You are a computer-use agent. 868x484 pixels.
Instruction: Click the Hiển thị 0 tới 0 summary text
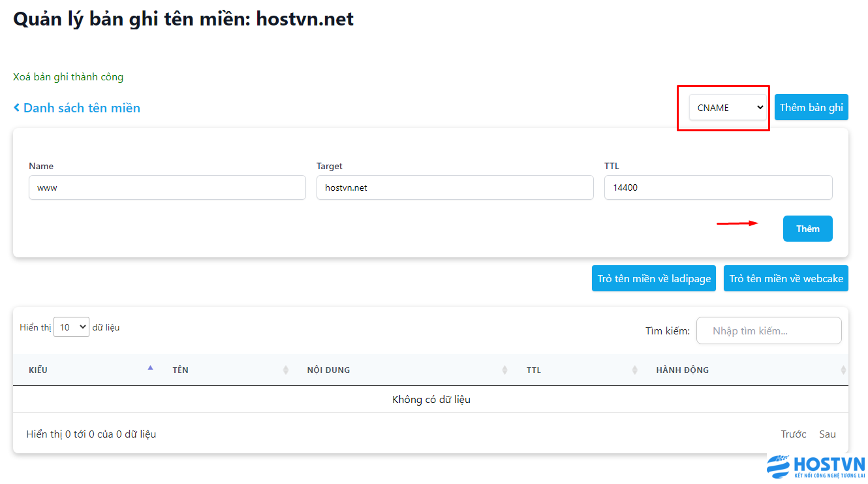(x=91, y=434)
